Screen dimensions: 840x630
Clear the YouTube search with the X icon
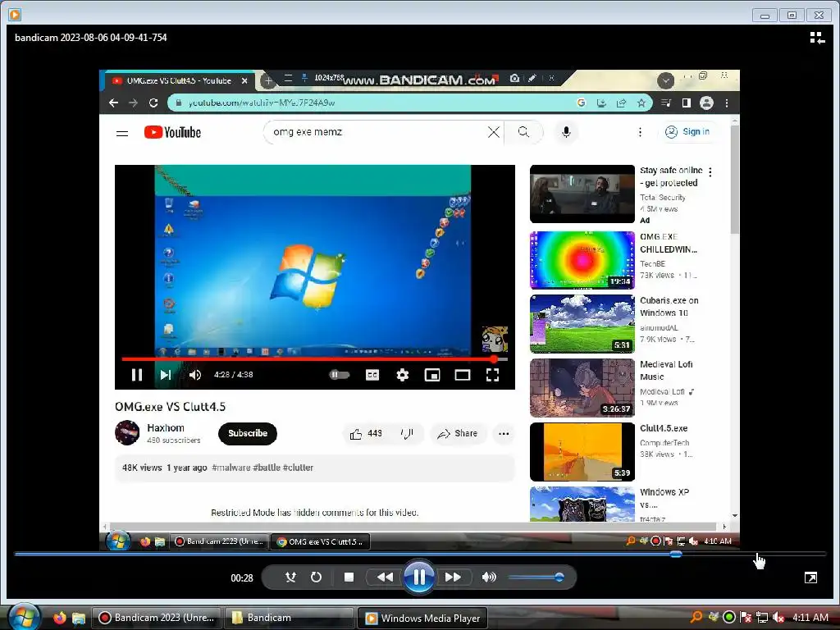494,132
